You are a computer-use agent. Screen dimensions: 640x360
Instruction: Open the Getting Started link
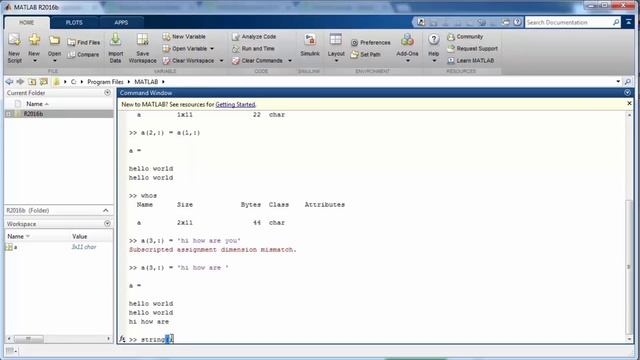tap(235, 104)
